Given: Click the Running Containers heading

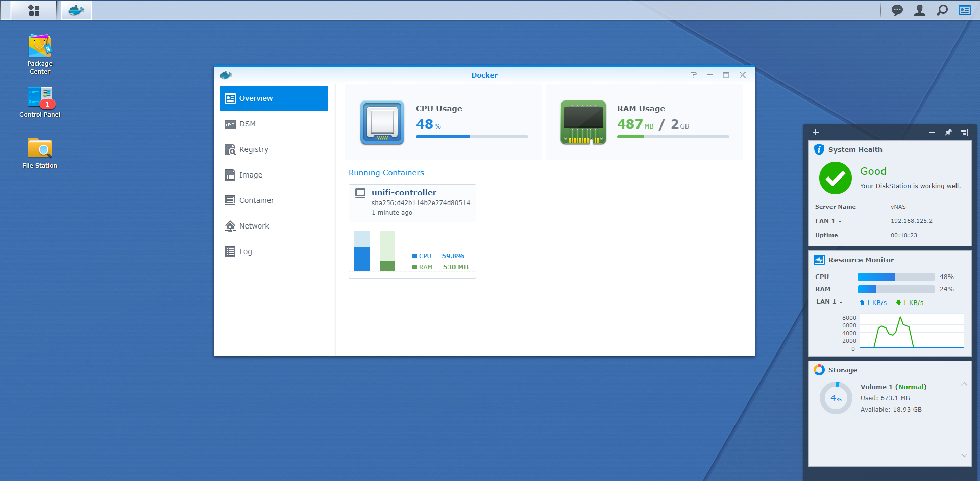Looking at the screenshot, I should 386,173.
